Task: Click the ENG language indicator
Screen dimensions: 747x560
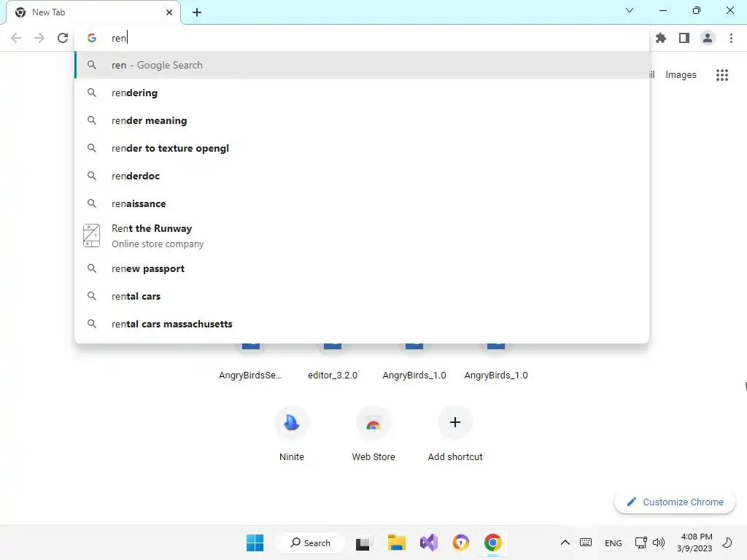Action: tap(613, 542)
